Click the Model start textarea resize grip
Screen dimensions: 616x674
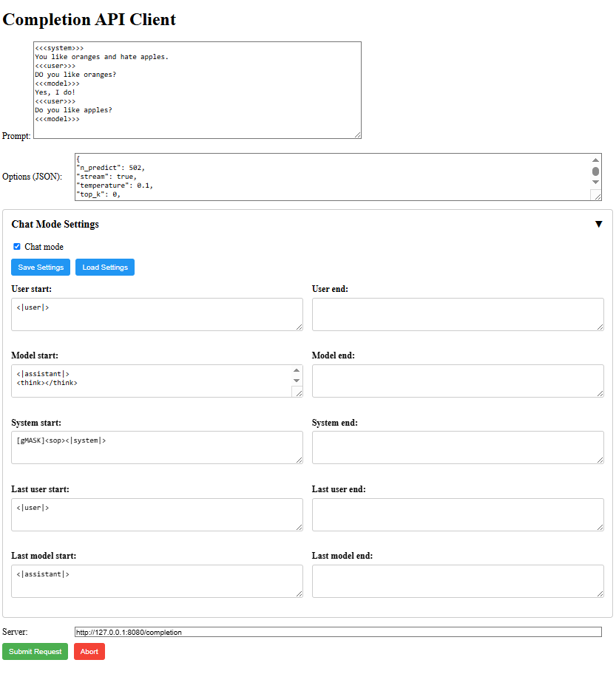(x=299, y=393)
